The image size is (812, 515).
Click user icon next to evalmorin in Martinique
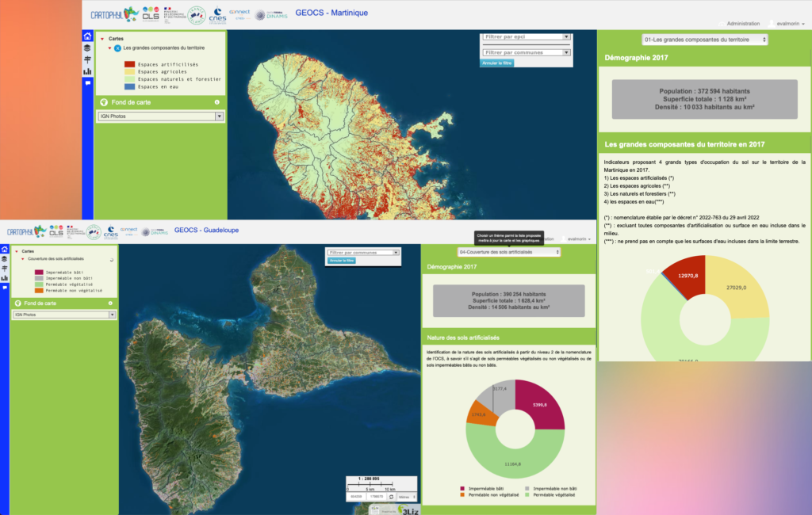(771, 24)
